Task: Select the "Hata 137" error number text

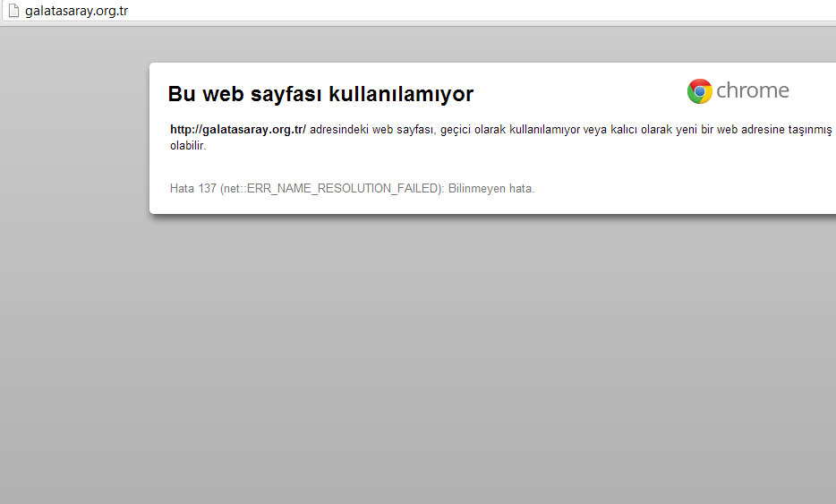Action: 193,189
